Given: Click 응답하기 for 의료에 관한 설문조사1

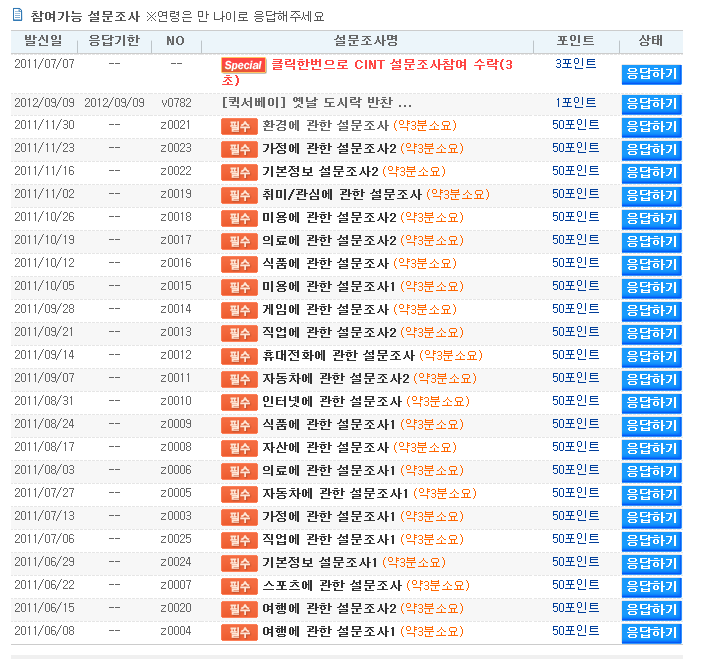Looking at the screenshot, I should (x=651, y=472).
